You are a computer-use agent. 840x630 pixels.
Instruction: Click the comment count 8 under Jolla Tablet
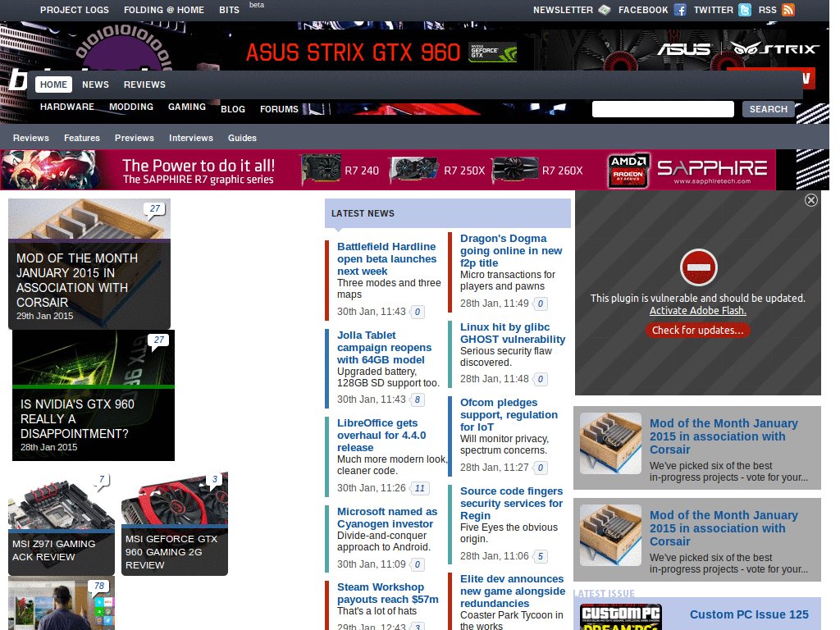coord(418,399)
